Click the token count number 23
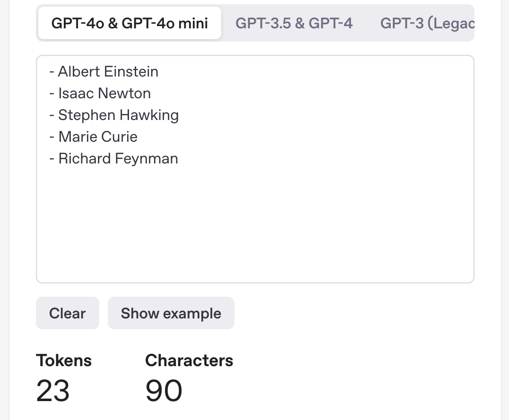 pos(53,391)
